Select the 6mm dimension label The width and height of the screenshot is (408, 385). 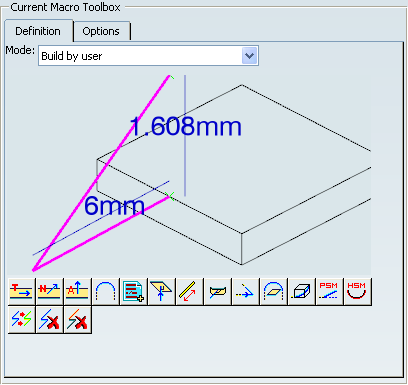(114, 206)
